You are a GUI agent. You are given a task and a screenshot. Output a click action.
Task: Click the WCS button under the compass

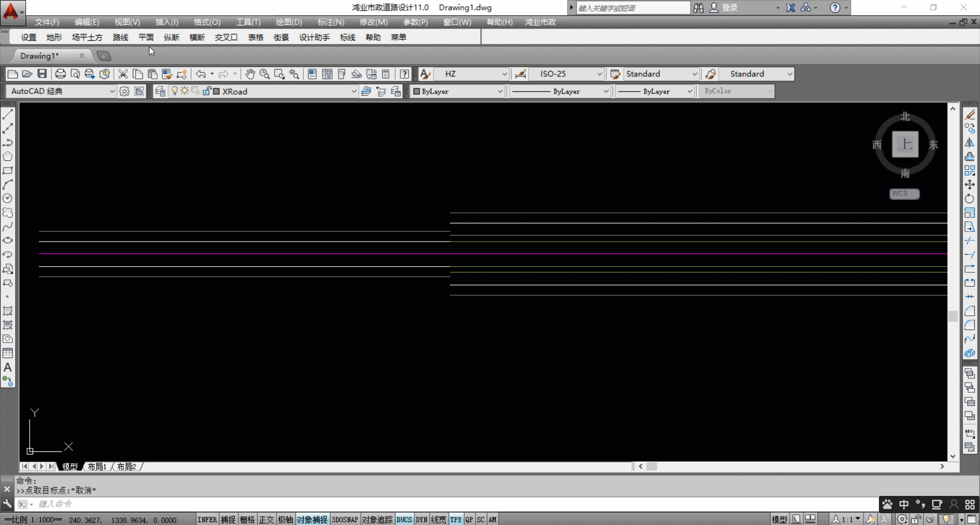(x=904, y=194)
